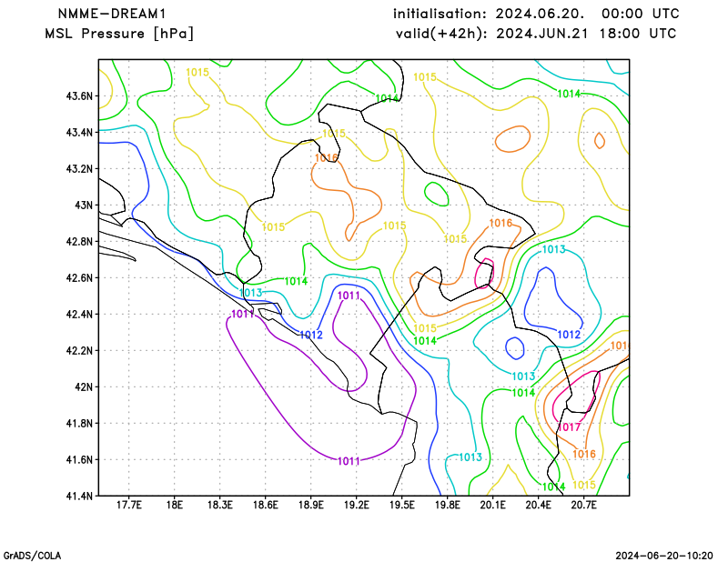Click the green 1014 label at the map's bottom edge
This screenshot has width=728, height=562.
(x=554, y=487)
